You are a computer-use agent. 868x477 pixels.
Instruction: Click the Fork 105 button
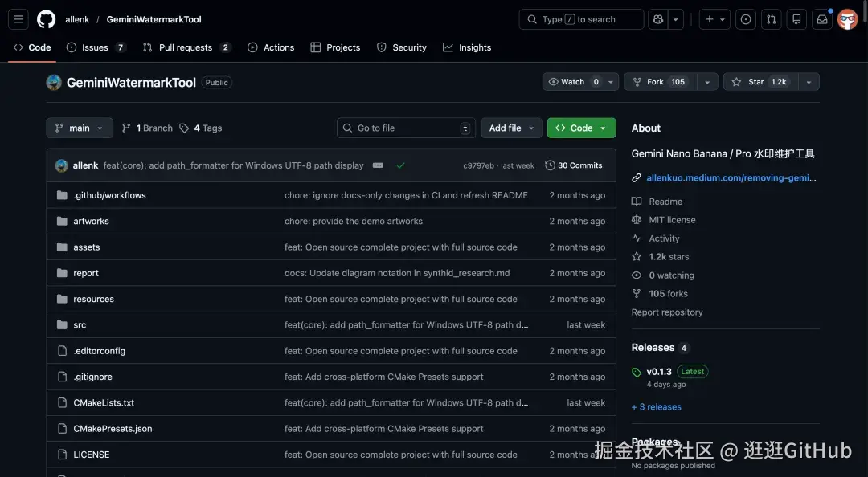661,82
